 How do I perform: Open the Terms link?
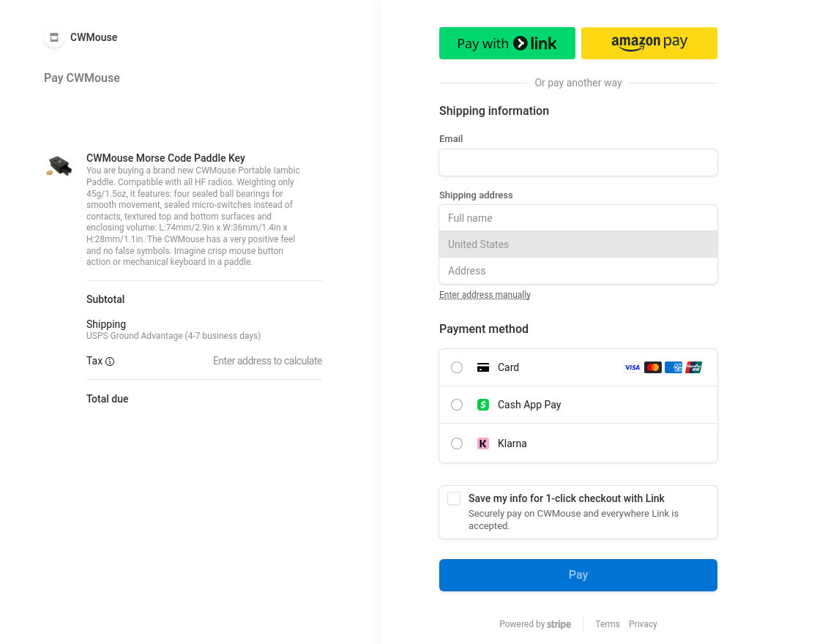tap(608, 624)
